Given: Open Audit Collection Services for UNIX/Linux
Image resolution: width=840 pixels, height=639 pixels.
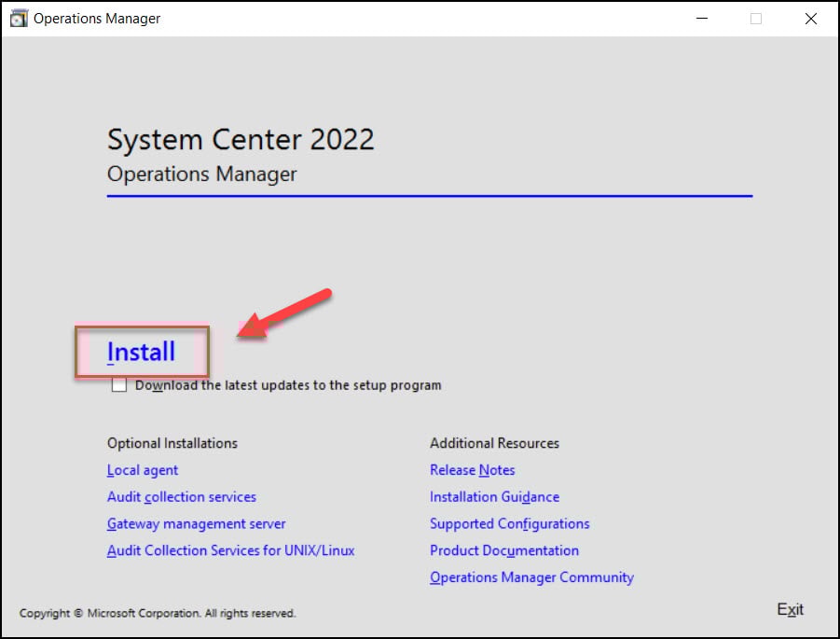Looking at the screenshot, I should click(x=231, y=550).
